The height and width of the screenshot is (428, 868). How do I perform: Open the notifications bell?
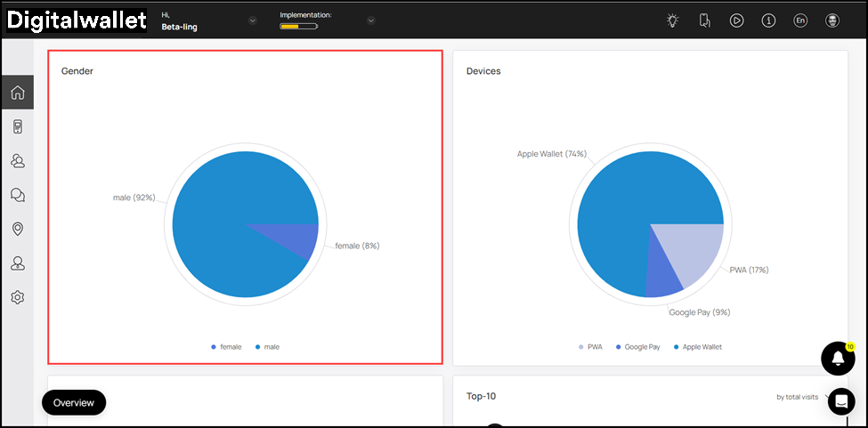point(837,358)
